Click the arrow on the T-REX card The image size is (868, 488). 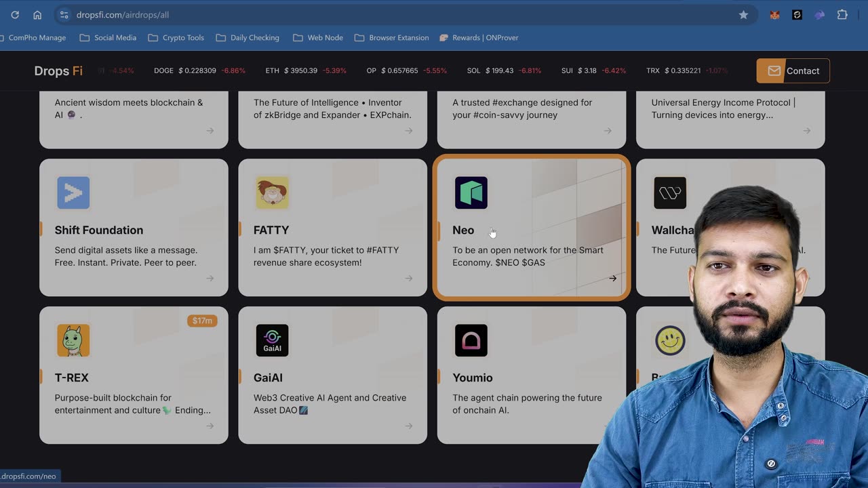(210, 426)
